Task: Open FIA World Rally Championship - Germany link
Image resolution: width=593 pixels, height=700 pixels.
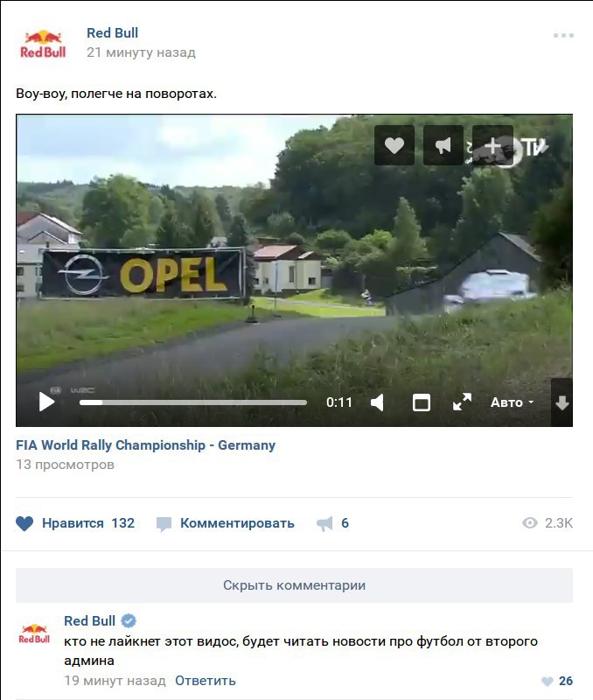Action: pos(145,445)
